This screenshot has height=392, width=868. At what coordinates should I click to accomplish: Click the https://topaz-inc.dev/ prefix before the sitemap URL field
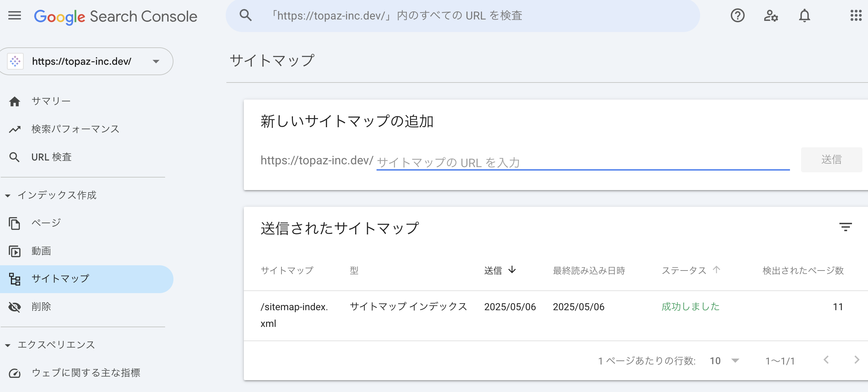pyautogui.click(x=317, y=160)
